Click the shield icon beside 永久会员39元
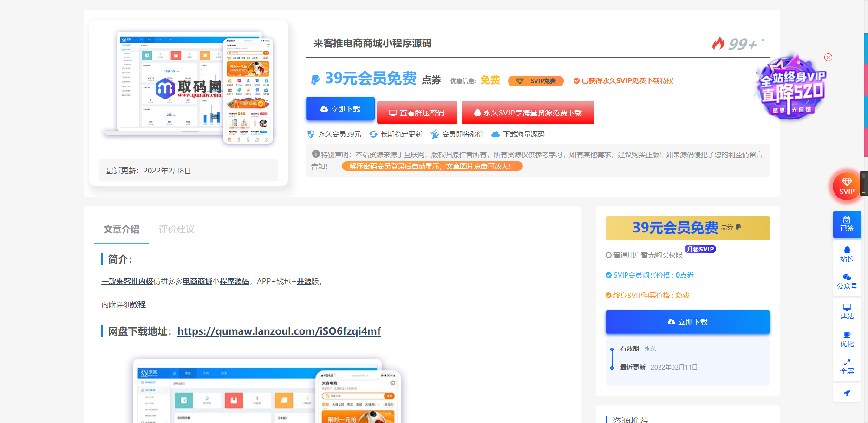 click(x=311, y=134)
